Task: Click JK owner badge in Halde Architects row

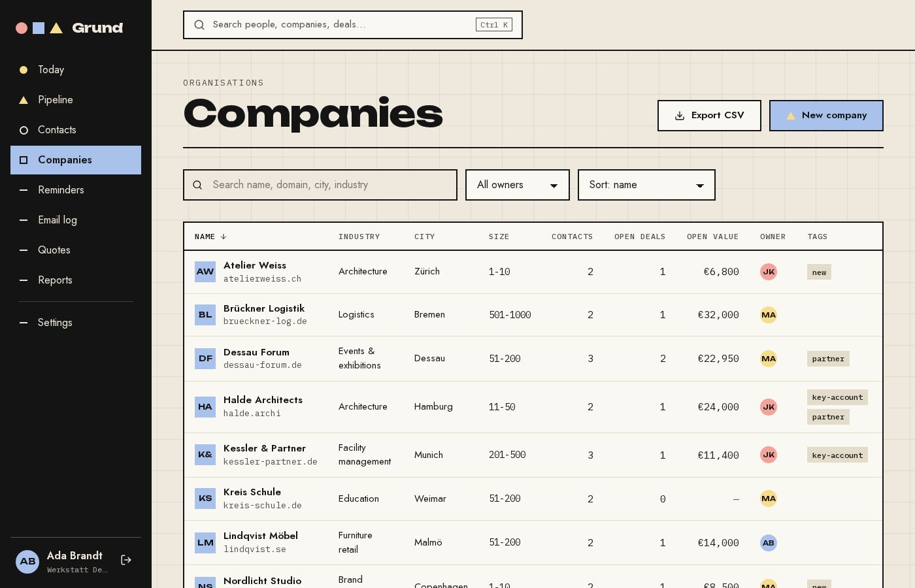Action: [769, 407]
